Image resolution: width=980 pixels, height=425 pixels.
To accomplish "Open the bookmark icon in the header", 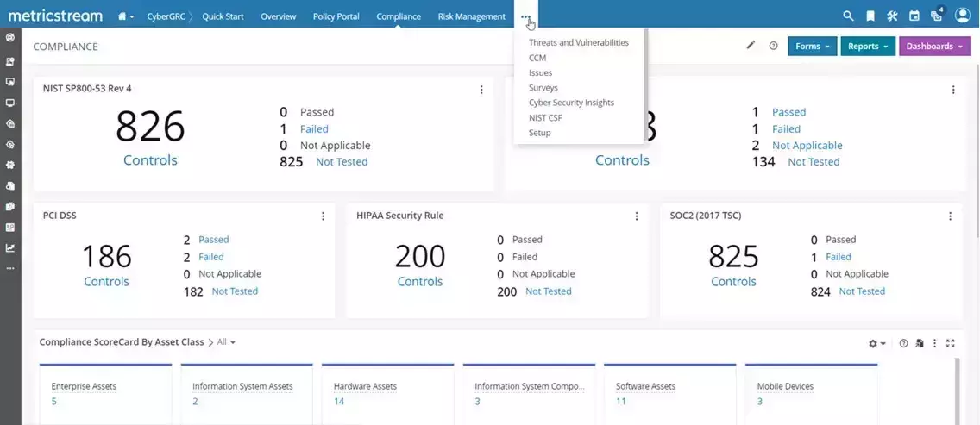I will [870, 16].
